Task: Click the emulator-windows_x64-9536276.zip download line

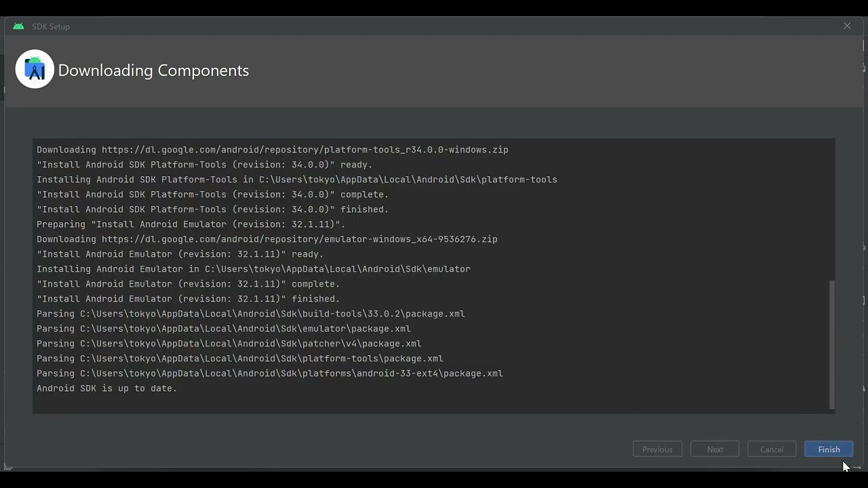Action: click(267, 239)
